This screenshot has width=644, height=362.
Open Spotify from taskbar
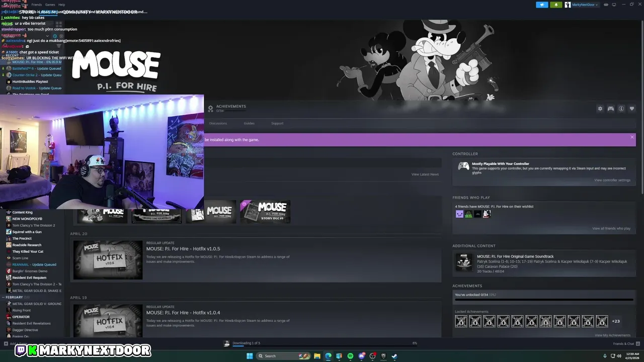click(x=350, y=356)
